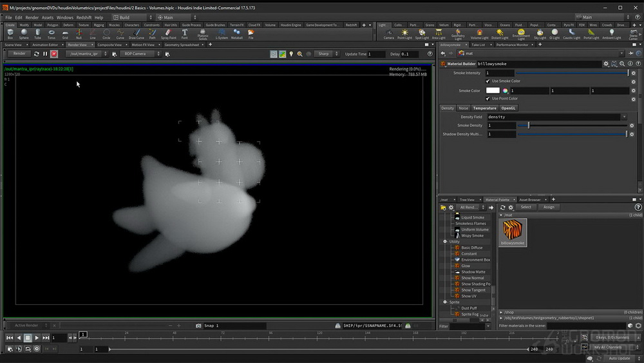
Task: Select the billowysmoke material thumbnail
Action: point(513,232)
